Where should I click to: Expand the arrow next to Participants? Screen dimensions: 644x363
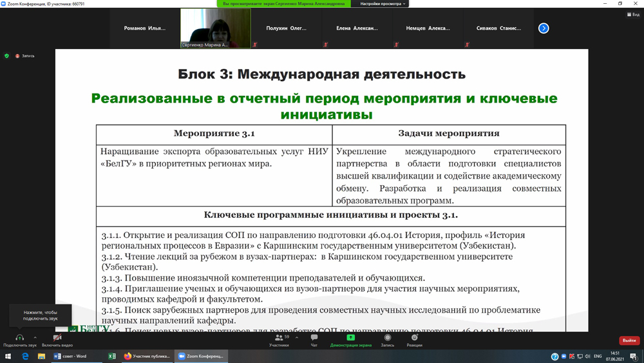tap(297, 337)
